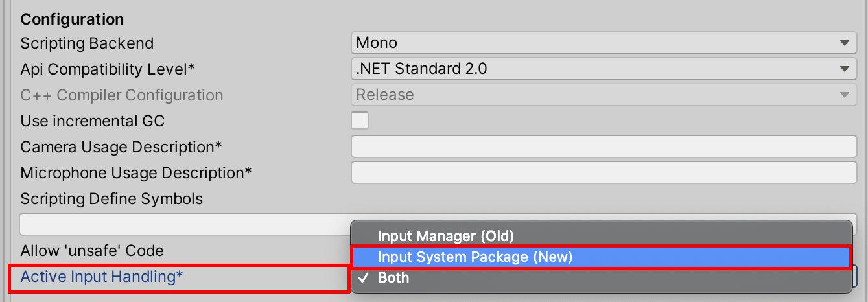
Task: Click the Active Input Handling label
Action: (102, 277)
